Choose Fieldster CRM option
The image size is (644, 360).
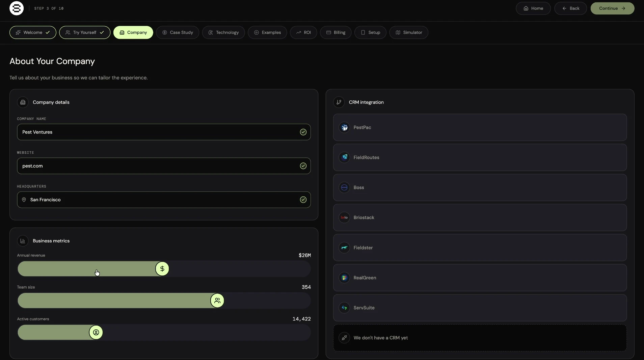pos(480,248)
